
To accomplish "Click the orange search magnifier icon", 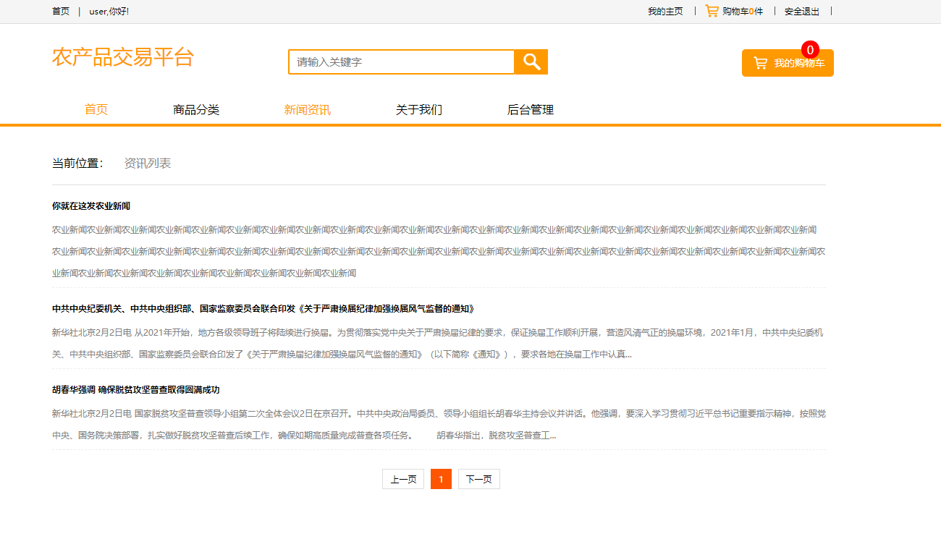I will [531, 61].
